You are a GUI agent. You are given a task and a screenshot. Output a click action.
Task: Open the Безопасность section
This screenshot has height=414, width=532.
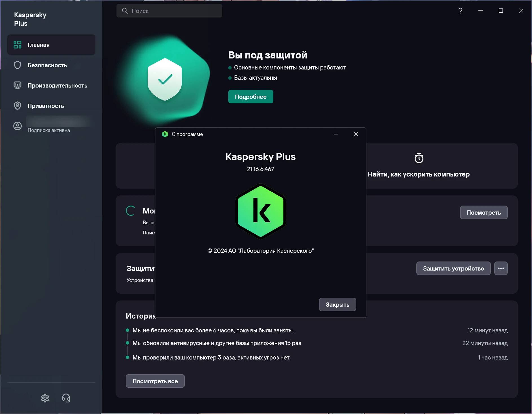click(51, 65)
